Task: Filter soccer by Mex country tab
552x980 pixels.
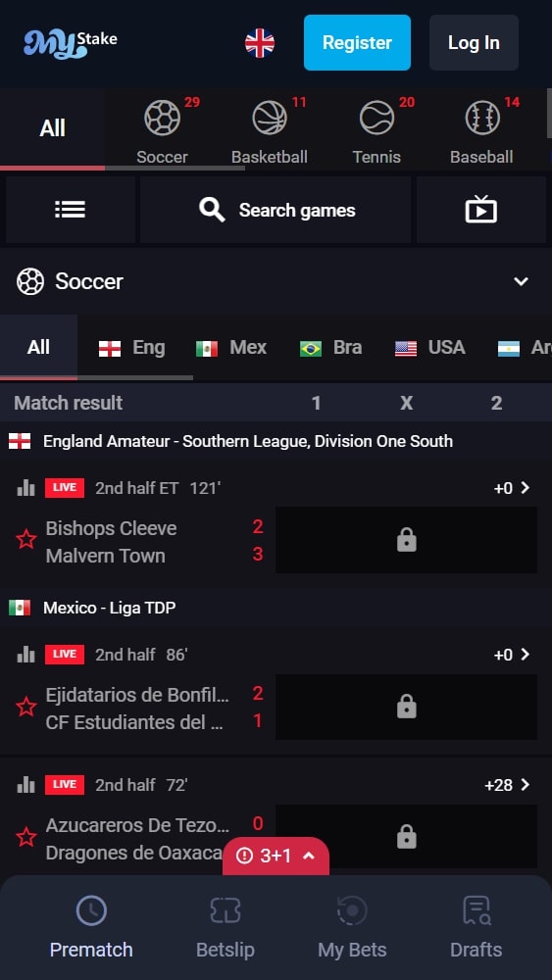Action: click(231, 348)
